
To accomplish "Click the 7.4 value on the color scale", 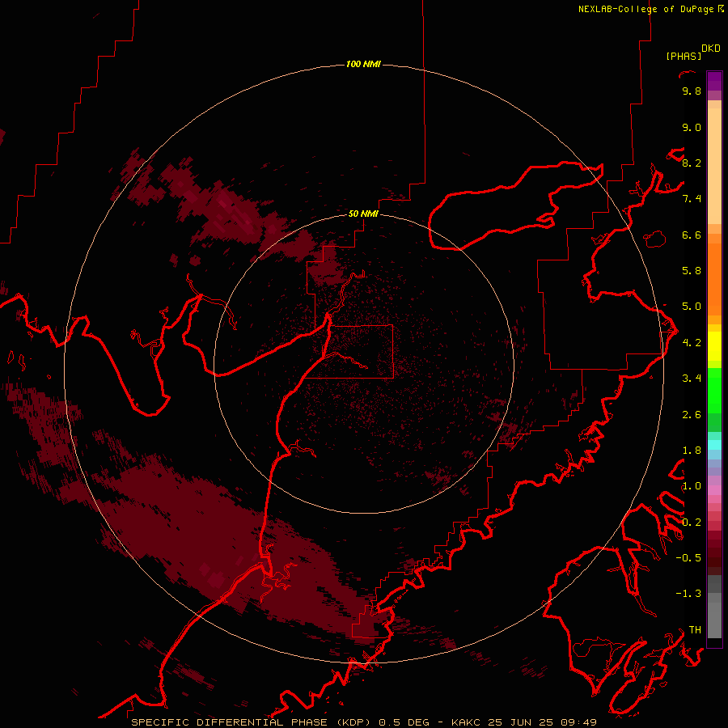I will (692, 199).
